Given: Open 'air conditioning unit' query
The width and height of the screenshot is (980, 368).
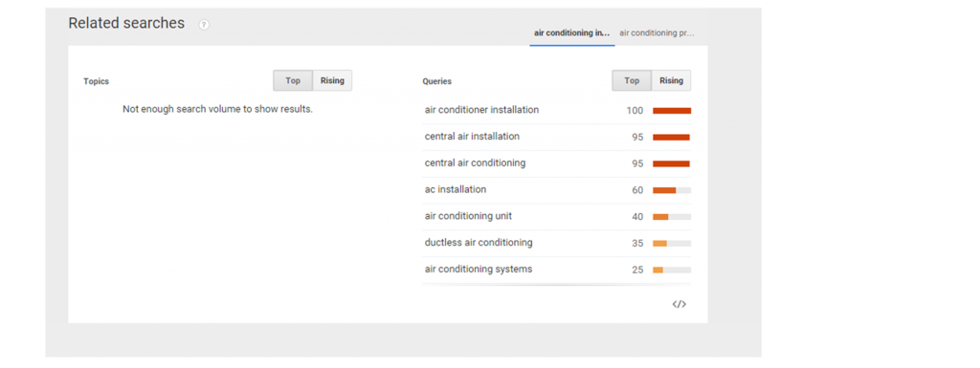Looking at the screenshot, I should pyautogui.click(x=468, y=216).
